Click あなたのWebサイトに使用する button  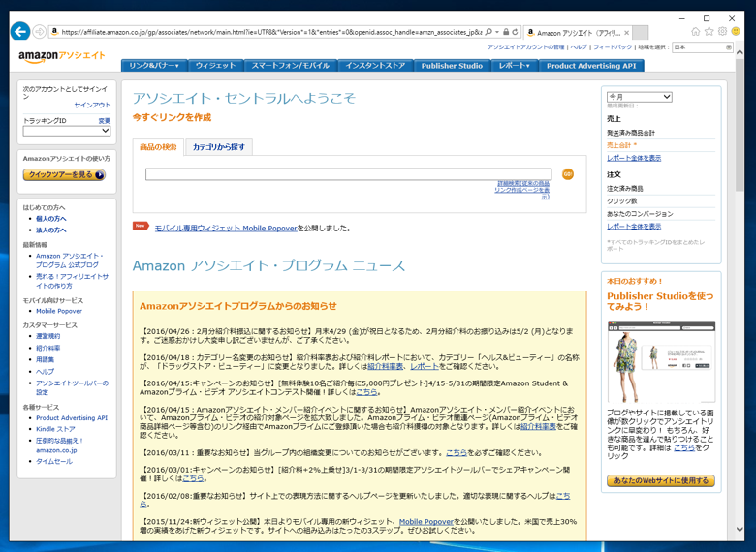tap(661, 480)
